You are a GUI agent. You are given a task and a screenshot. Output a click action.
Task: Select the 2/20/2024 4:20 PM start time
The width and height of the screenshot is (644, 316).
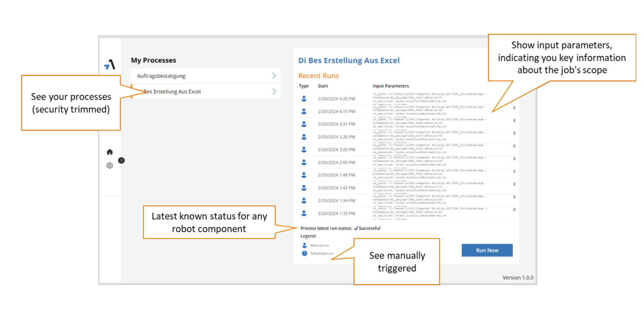(336, 99)
